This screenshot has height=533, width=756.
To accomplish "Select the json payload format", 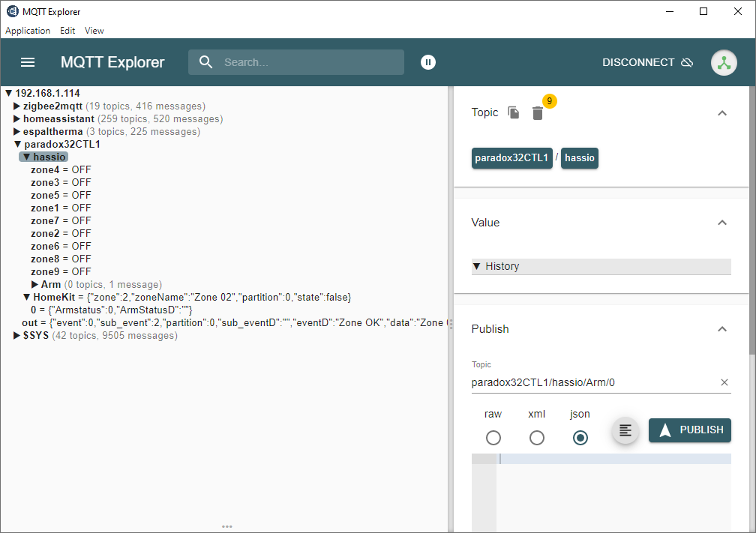I will pyautogui.click(x=580, y=438).
